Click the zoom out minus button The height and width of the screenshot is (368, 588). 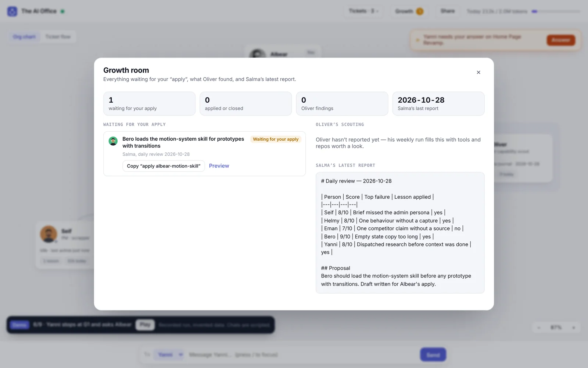(x=539, y=328)
